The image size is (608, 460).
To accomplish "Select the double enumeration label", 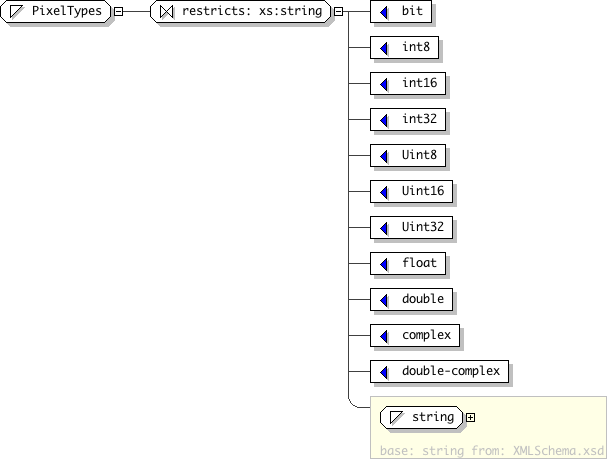I will tap(423, 299).
